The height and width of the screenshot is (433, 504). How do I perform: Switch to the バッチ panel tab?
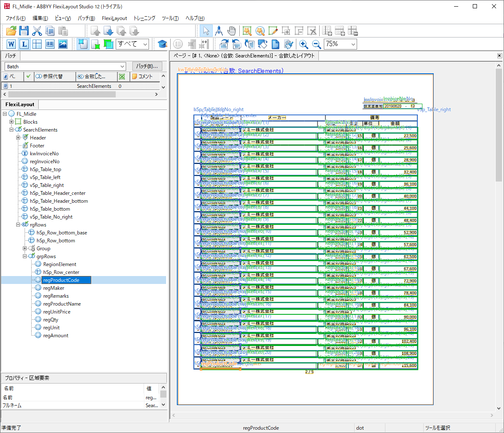tap(11, 56)
